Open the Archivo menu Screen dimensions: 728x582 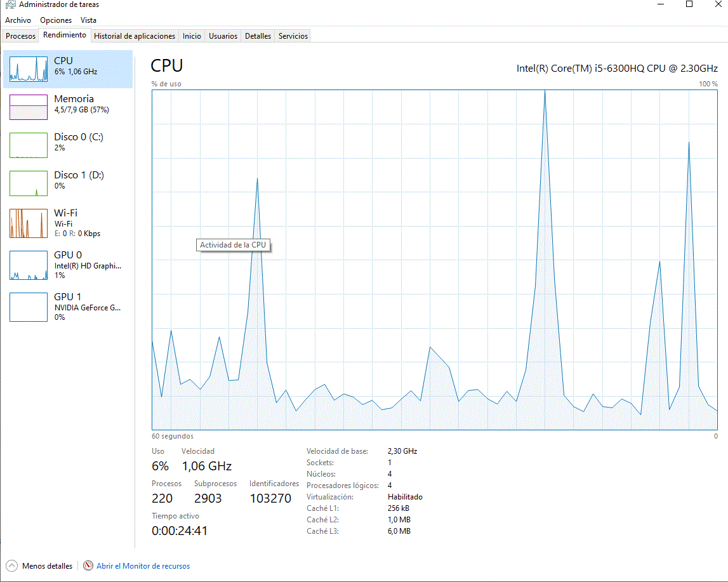(x=18, y=20)
